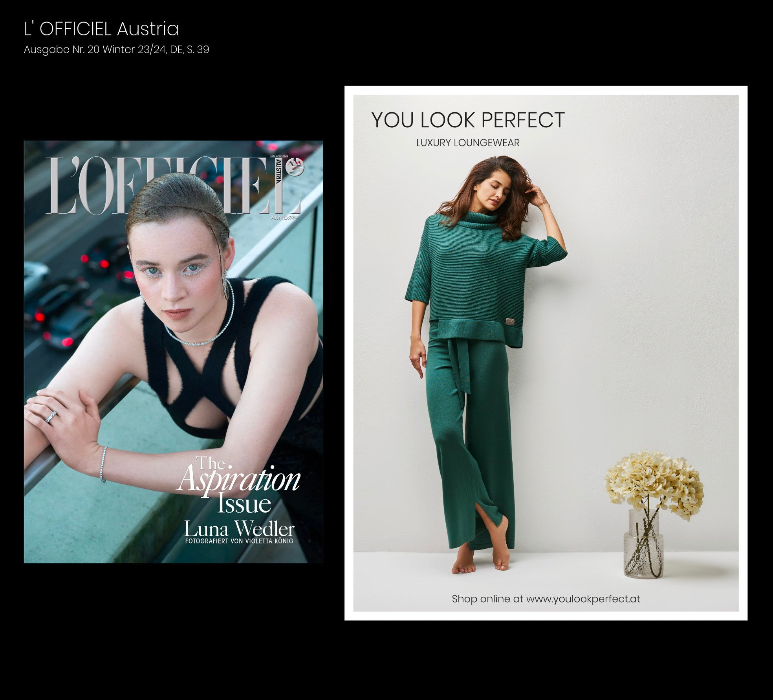Click the vertical AUSTRIA label on cover
The width and height of the screenshot is (773, 700).
[x=278, y=172]
